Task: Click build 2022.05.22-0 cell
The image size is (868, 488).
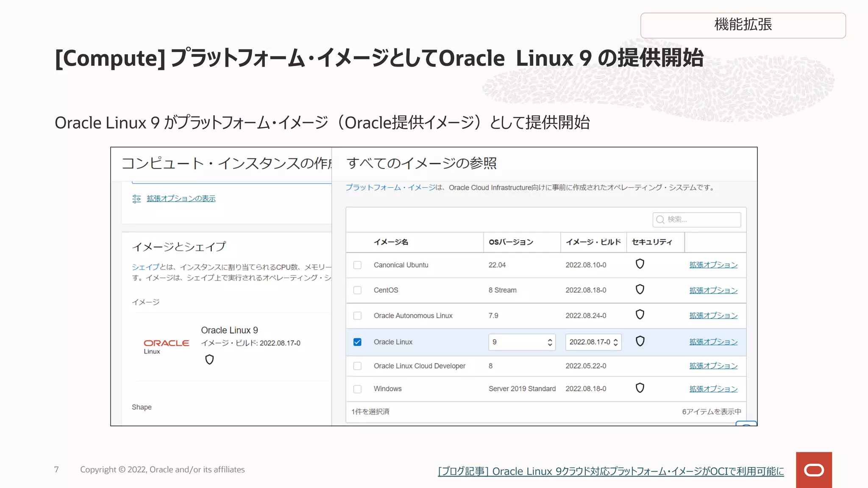Action: pos(586,366)
